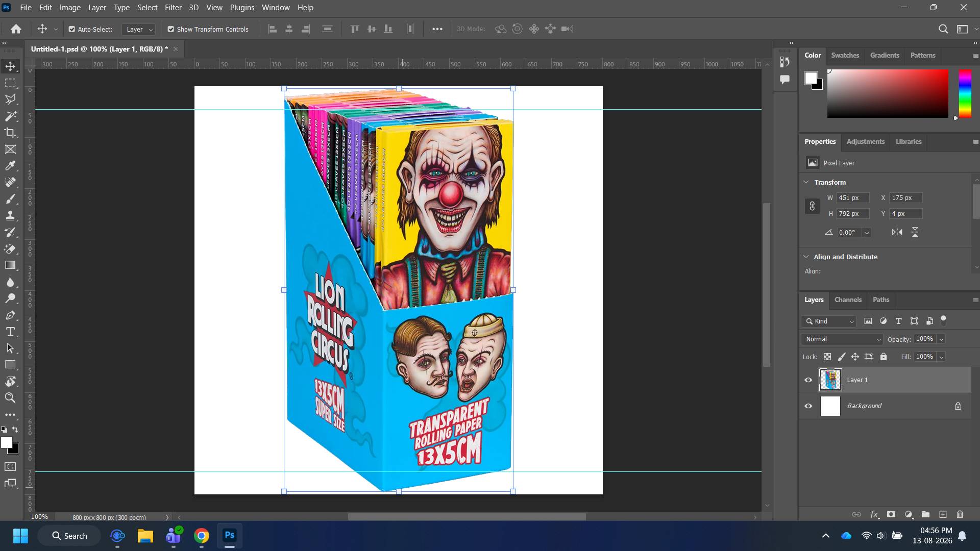Click the hue slider strip
980x551 pixels.
click(x=965, y=94)
